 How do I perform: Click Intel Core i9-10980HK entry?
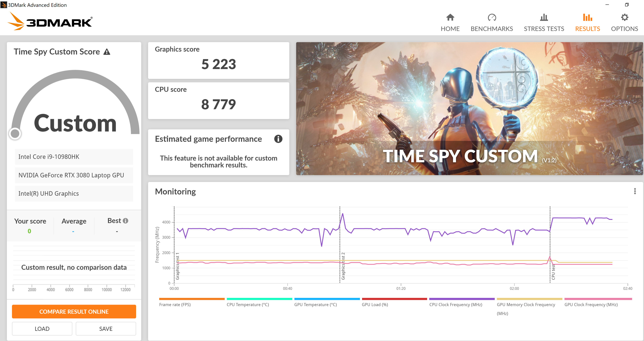(x=74, y=157)
